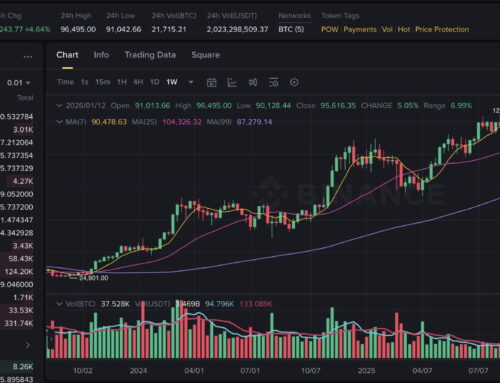Select the 4H interval
The width and height of the screenshot is (500, 383).
138,82
